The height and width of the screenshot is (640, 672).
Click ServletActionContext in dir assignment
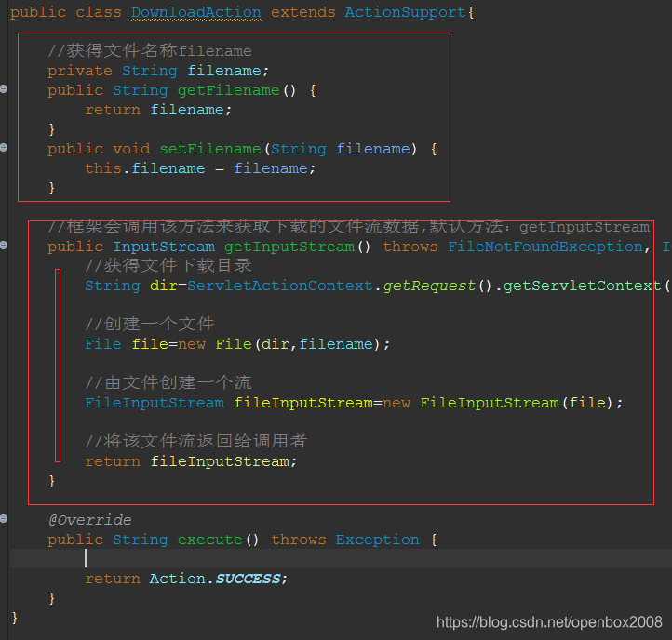pyautogui.click(x=280, y=286)
